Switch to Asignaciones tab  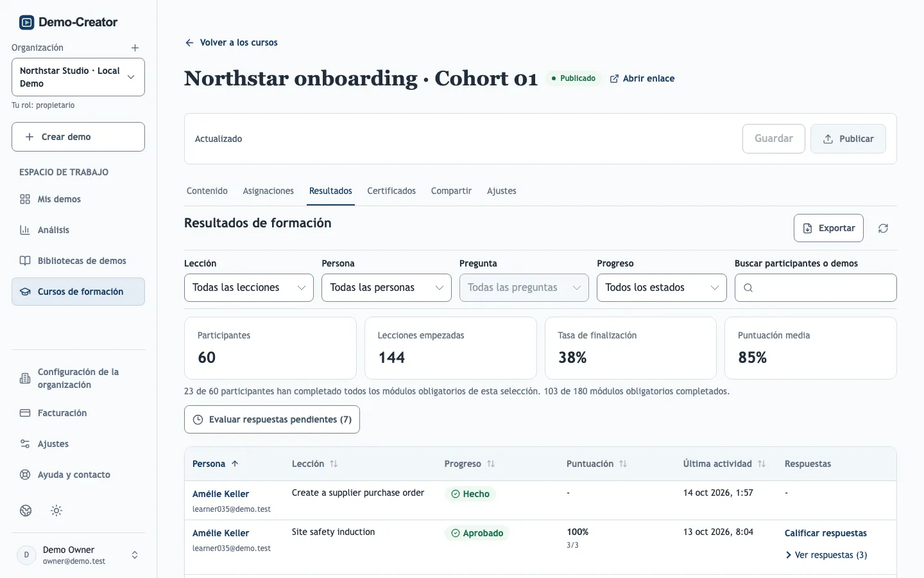coord(268,191)
